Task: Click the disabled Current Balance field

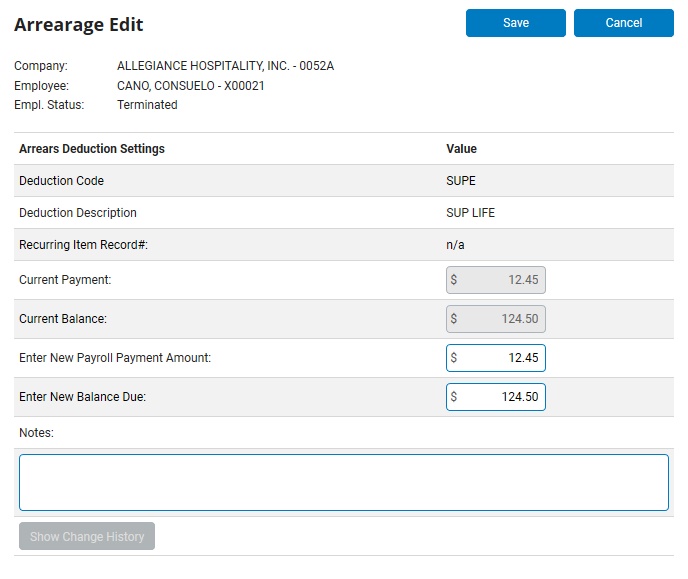Action: pyautogui.click(x=496, y=319)
